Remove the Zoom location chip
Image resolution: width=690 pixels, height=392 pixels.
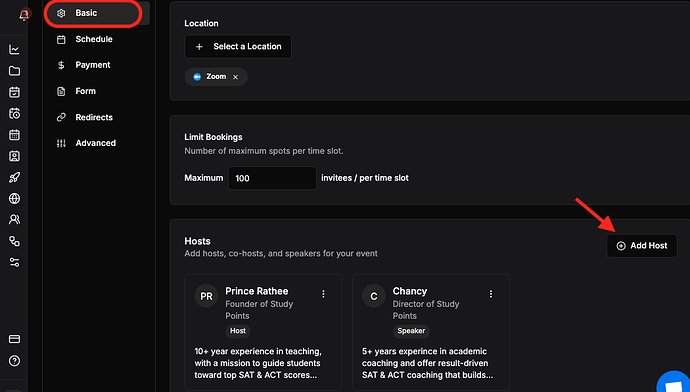point(235,77)
